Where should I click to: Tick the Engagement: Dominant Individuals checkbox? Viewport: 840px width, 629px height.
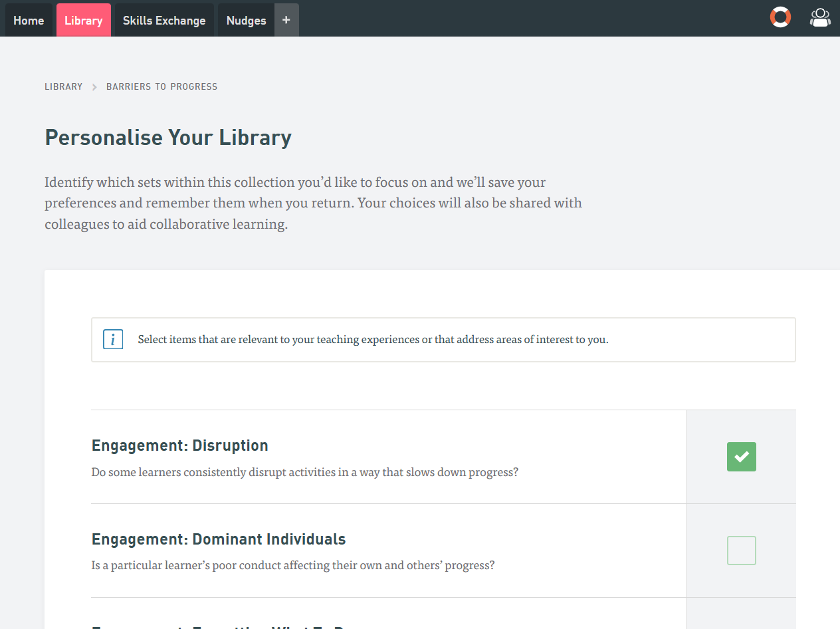click(741, 551)
